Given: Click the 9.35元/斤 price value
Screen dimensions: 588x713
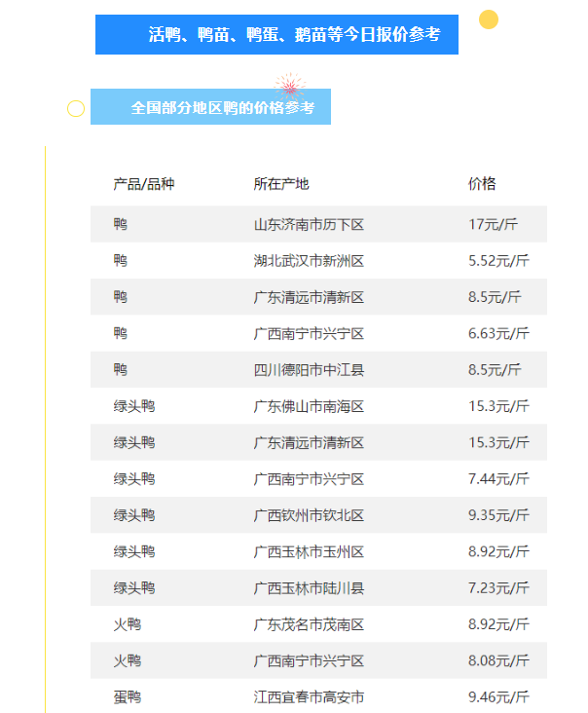Looking at the screenshot, I should (498, 515).
